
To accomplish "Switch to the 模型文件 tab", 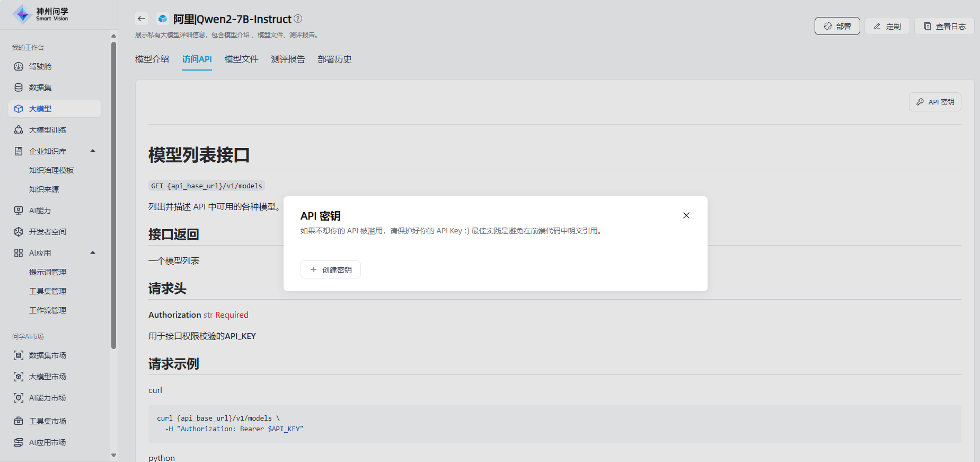I will 241,59.
